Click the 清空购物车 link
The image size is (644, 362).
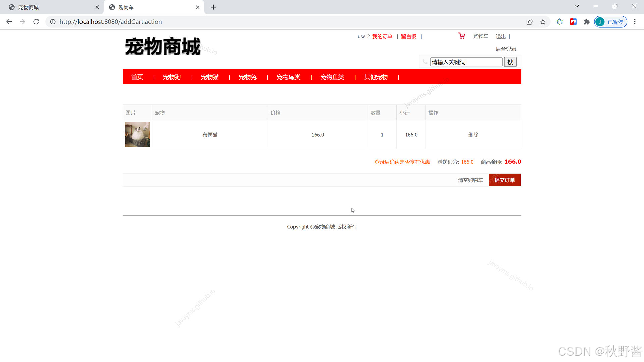(x=470, y=180)
